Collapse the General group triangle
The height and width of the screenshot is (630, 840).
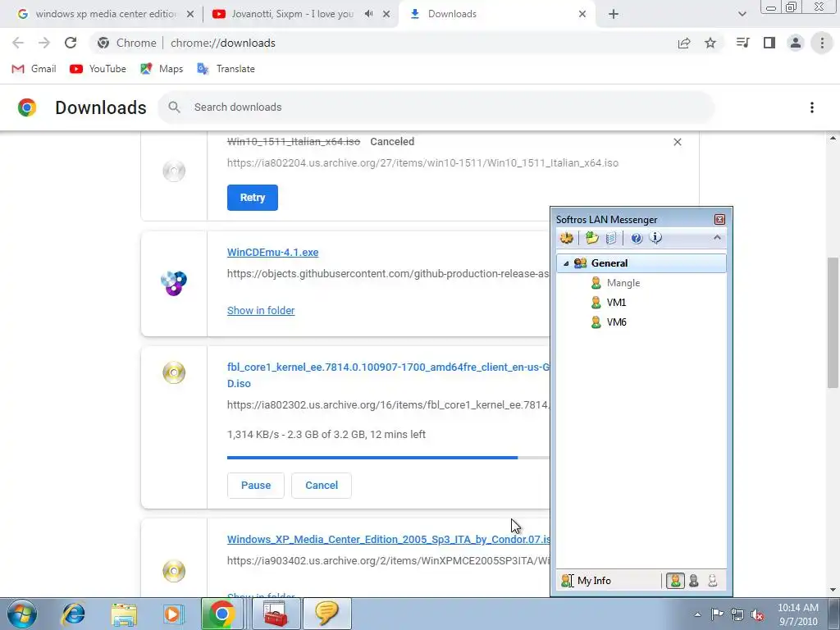coord(566,263)
